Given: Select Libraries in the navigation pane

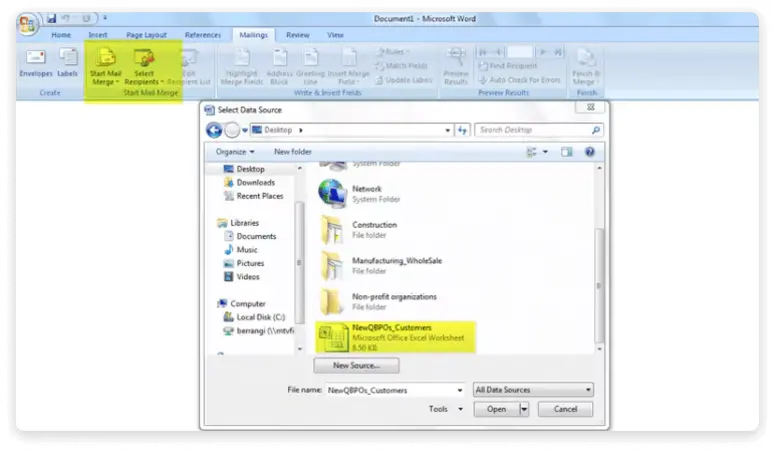Looking at the screenshot, I should pyautogui.click(x=239, y=223).
